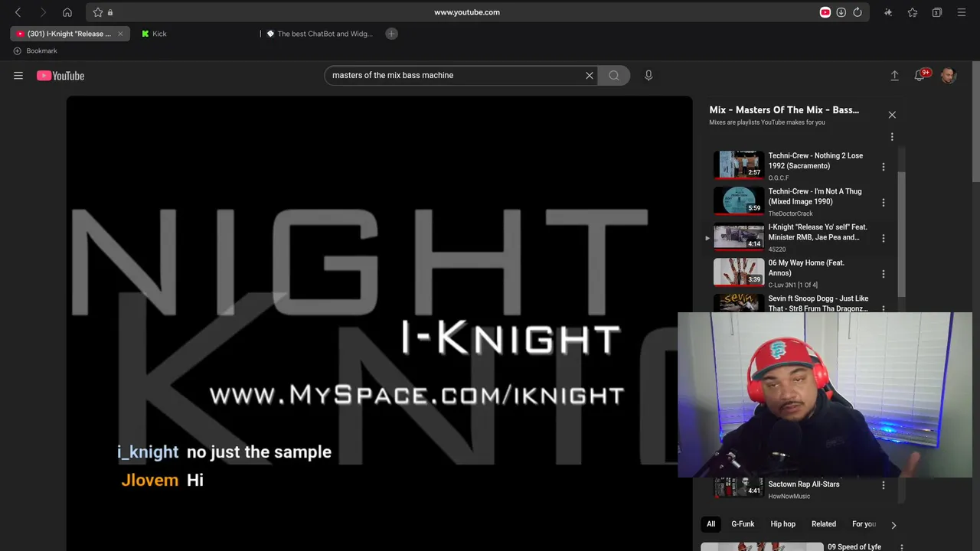Click the Mix - Masters Of The Mix title
This screenshot has width=980, height=551.
click(x=784, y=110)
